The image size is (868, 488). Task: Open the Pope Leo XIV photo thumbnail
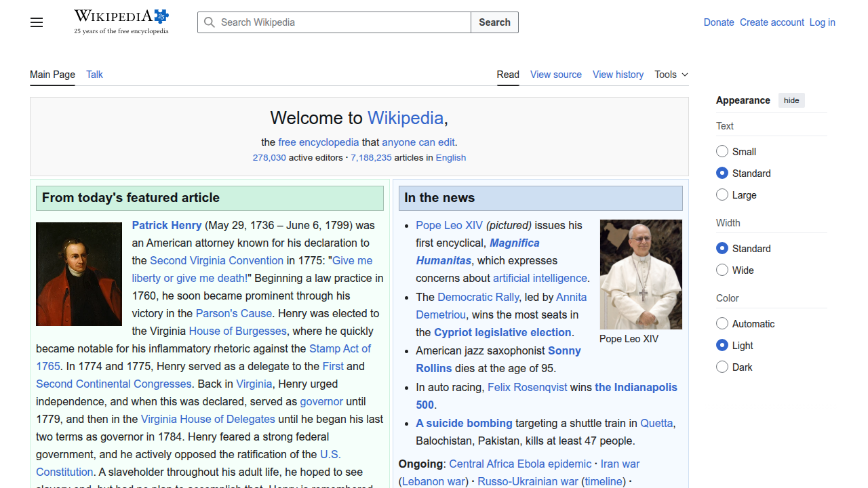coord(641,274)
